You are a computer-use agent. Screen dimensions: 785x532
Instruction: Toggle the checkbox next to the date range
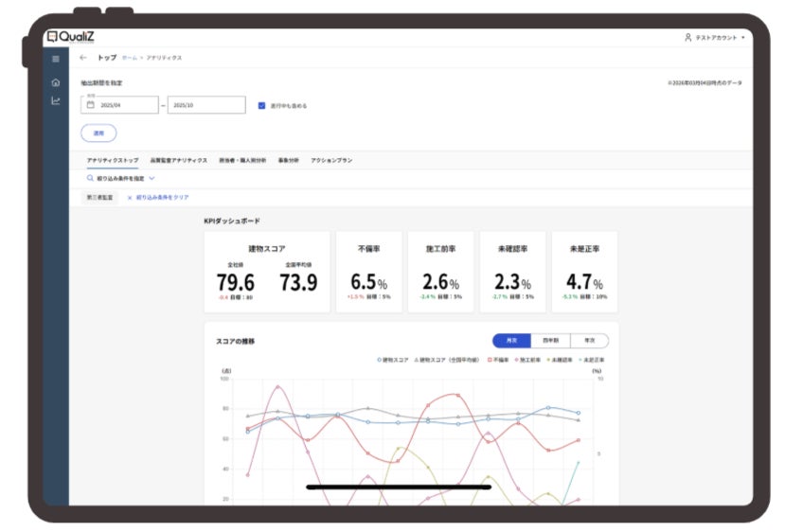(x=261, y=106)
